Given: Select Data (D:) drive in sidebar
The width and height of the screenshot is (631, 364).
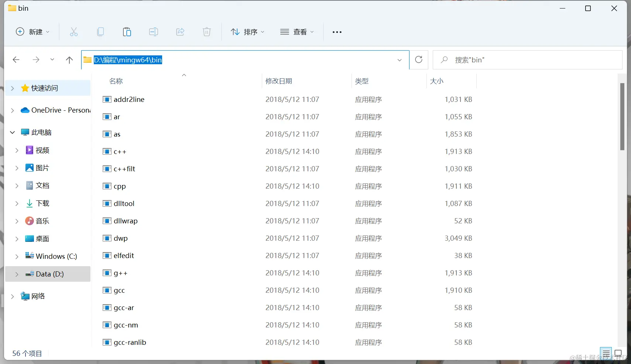Looking at the screenshot, I should click(x=49, y=274).
